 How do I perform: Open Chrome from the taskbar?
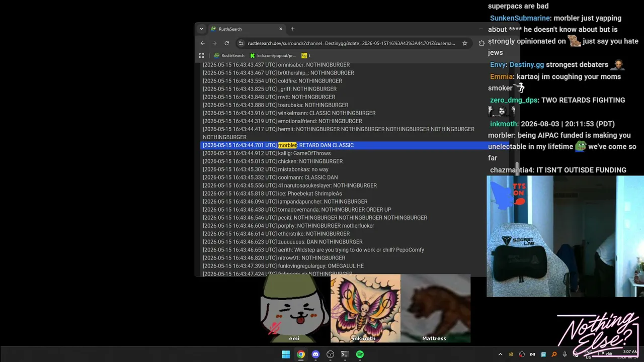click(300, 354)
